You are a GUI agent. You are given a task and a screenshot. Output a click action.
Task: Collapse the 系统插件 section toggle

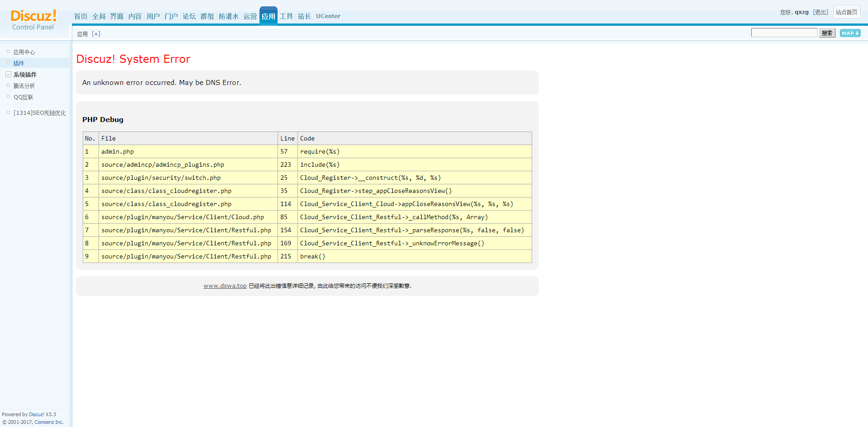coord(8,75)
